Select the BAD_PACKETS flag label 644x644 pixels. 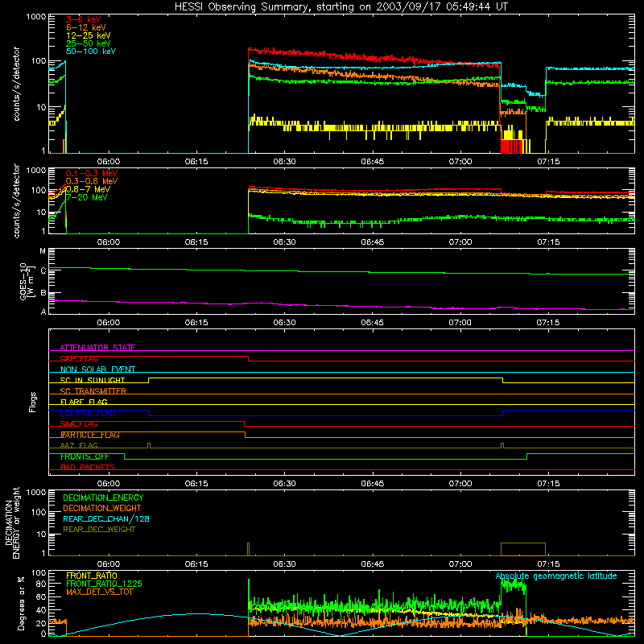88,467
